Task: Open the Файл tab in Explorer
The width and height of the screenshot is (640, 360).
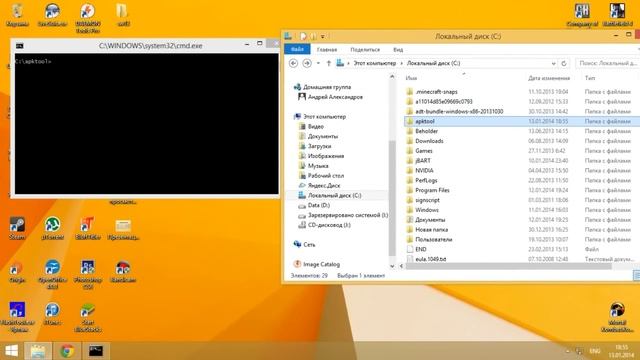Action: pyautogui.click(x=297, y=49)
